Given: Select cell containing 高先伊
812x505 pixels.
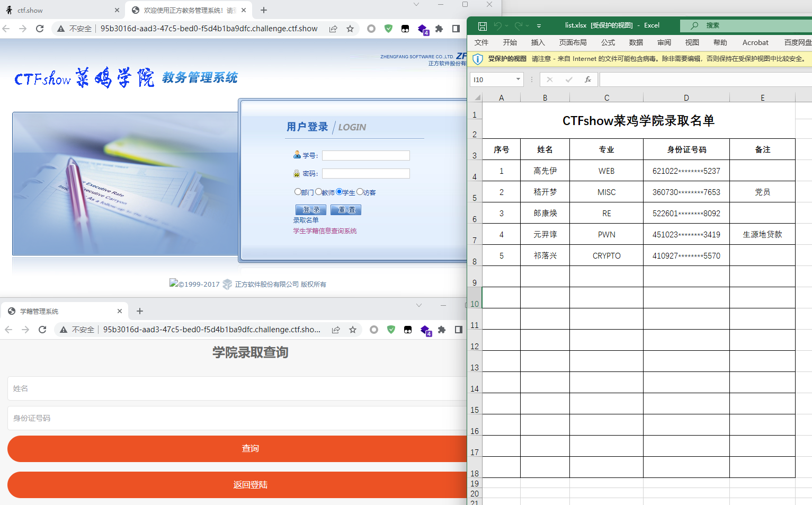Looking at the screenshot, I should 545,171.
